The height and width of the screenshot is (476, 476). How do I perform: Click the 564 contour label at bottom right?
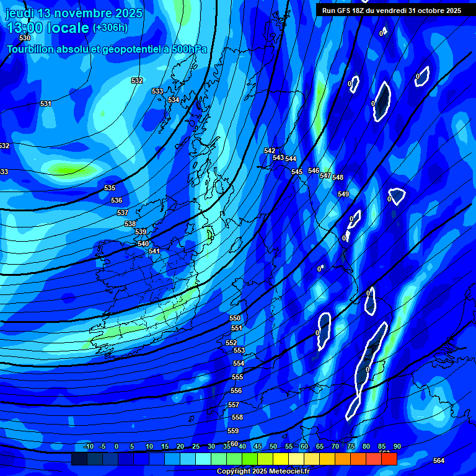click(x=439, y=461)
